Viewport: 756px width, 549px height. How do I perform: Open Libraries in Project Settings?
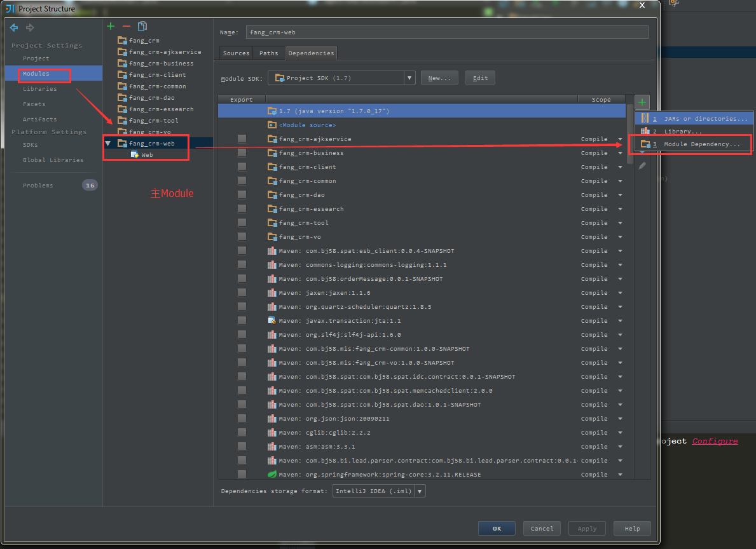39,89
